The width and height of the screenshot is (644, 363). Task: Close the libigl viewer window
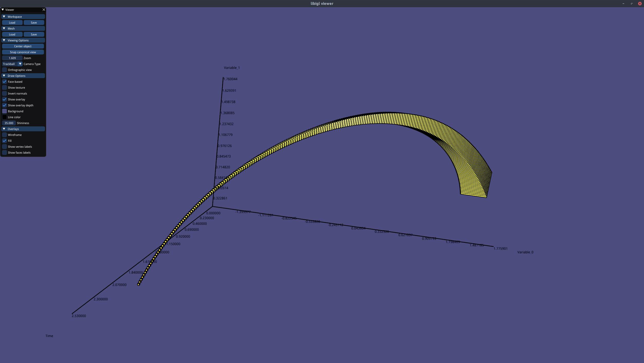tap(640, 4)
